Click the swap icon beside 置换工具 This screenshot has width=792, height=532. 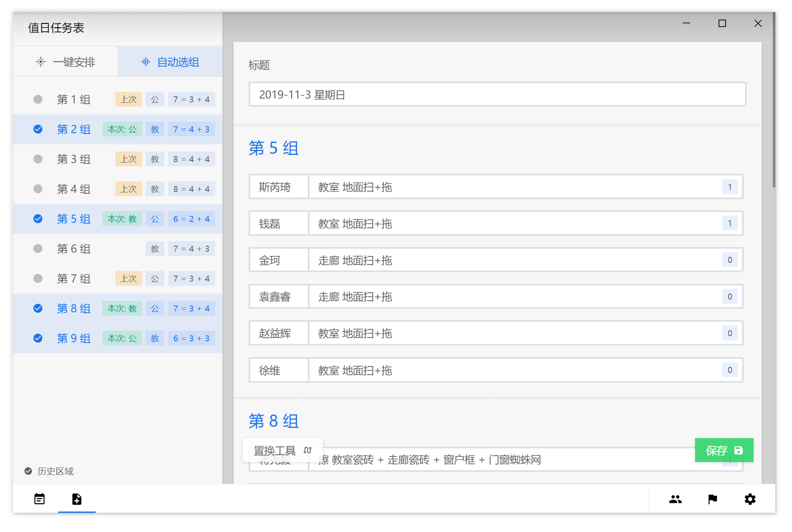(x=308, y=450)
